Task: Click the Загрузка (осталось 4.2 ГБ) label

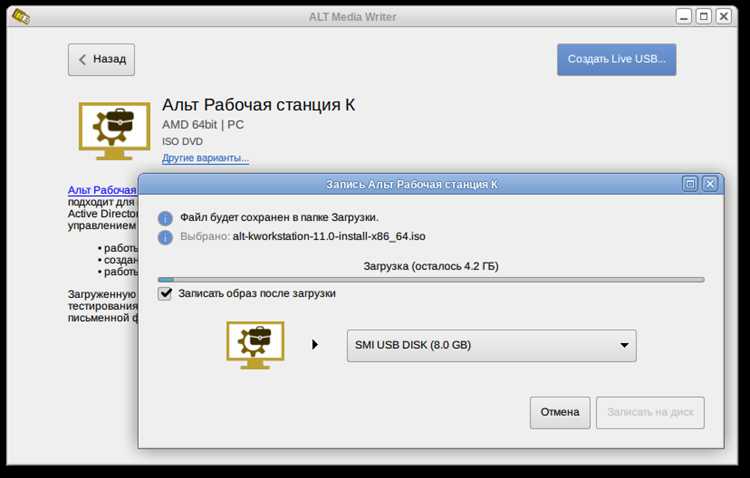Action: [x=430, y=266]
